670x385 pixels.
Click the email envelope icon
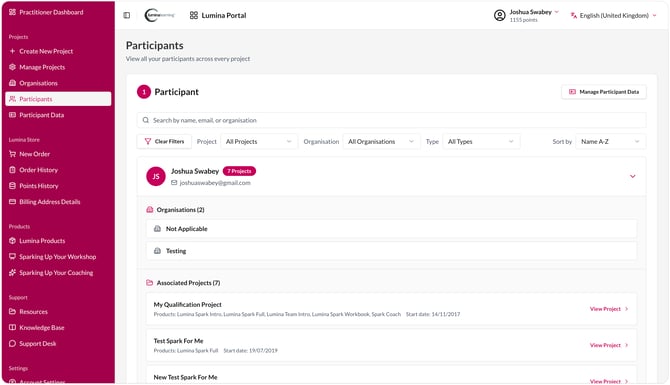[174, 183]
